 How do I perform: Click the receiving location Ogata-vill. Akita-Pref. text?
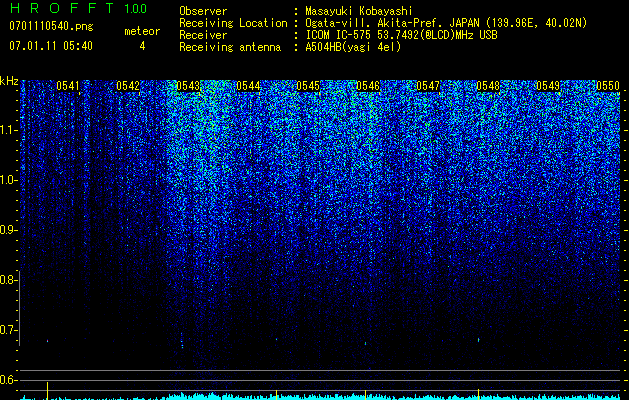375,24
